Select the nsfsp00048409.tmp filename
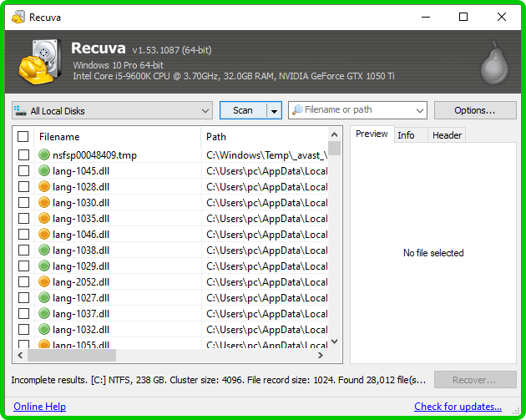526x420 pixels. (94, 155)
